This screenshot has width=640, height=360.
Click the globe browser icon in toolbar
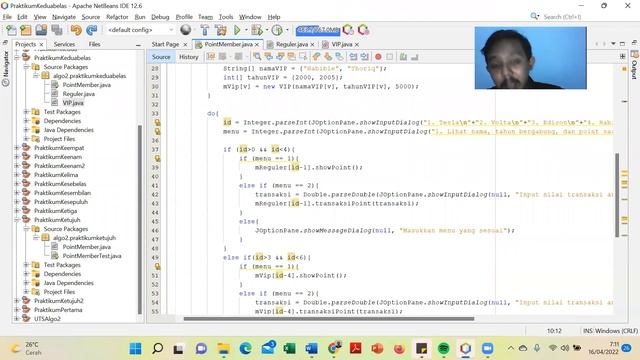pyautogui.click(x=186, y=30)
